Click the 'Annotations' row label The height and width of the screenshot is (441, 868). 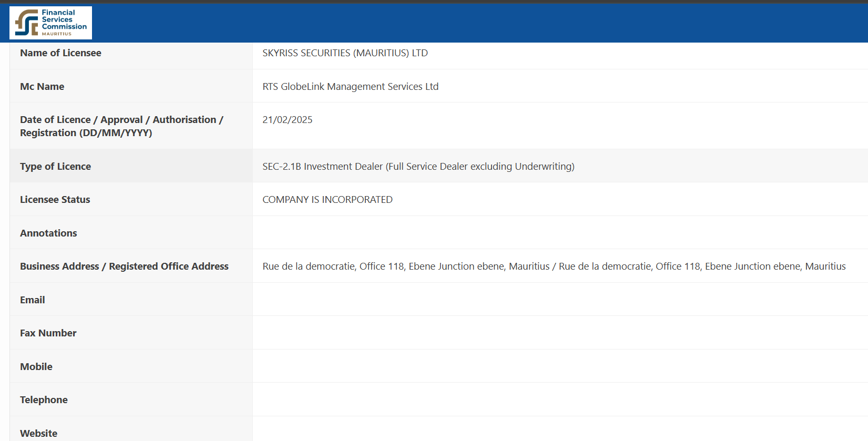(48, 233)
